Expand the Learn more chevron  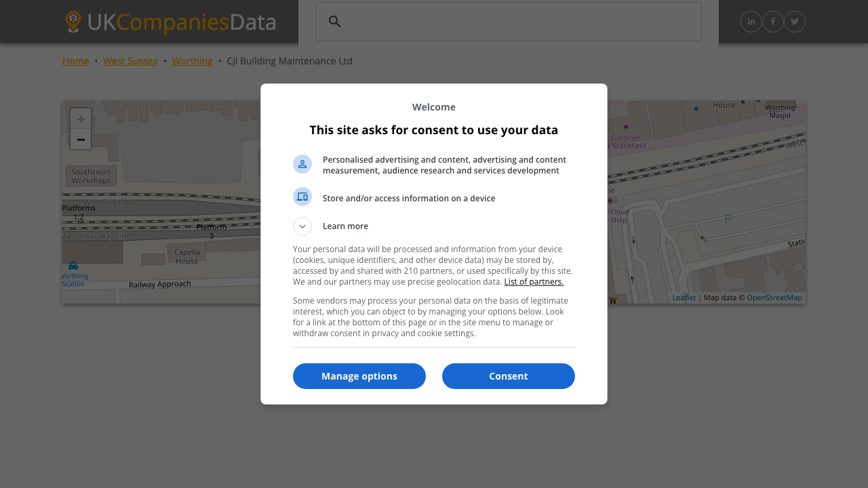[302, 226]
